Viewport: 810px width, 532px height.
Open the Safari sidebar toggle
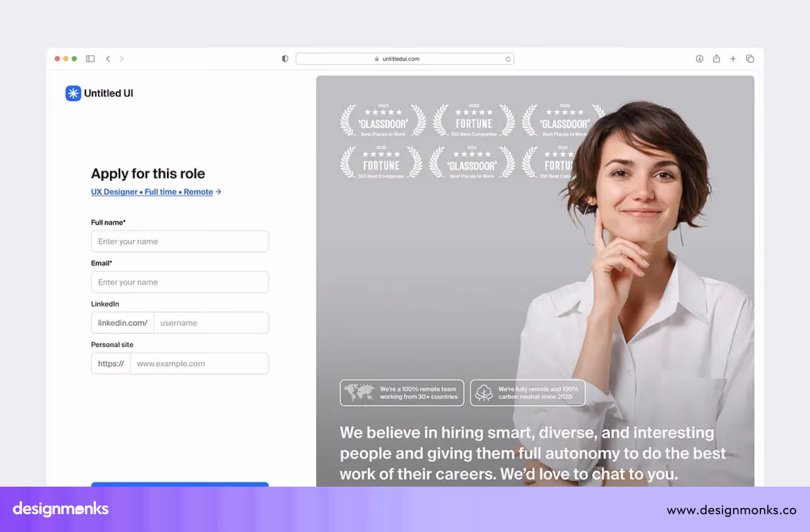91,59
